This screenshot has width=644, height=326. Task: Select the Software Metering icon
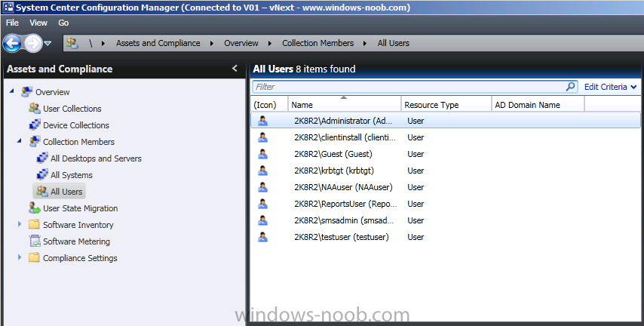pyautogui.click(x=35, y=241)
